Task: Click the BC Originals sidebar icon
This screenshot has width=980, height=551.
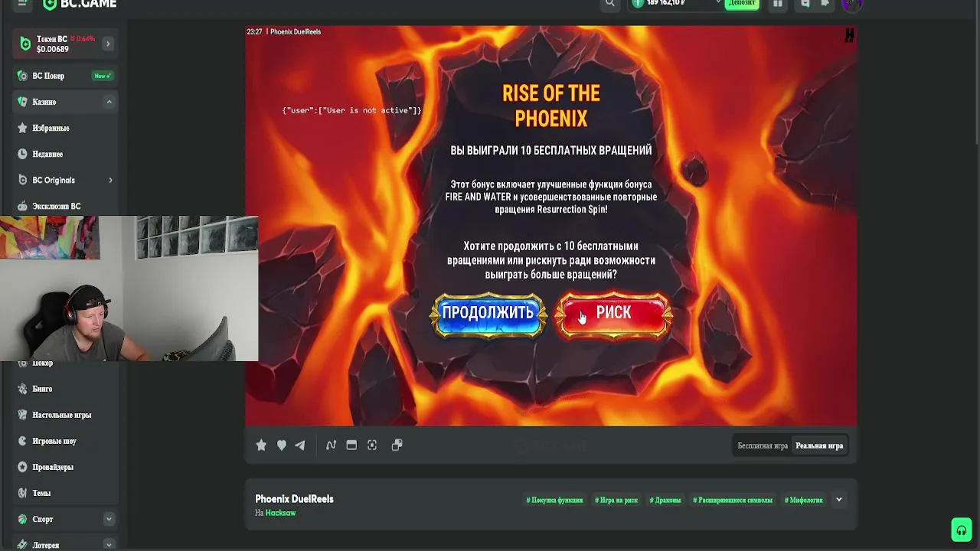Action: tap(22, 180)
